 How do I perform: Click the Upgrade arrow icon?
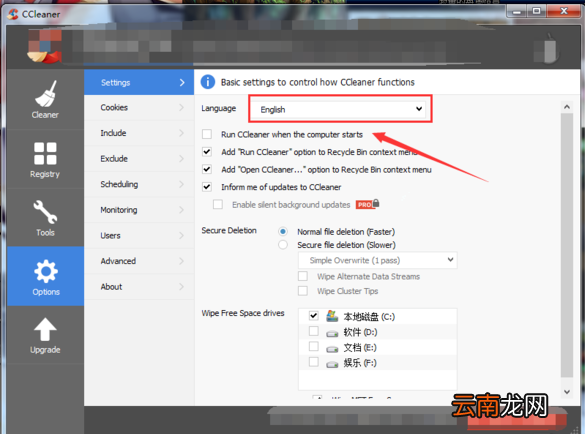click(x=45, y=330)
